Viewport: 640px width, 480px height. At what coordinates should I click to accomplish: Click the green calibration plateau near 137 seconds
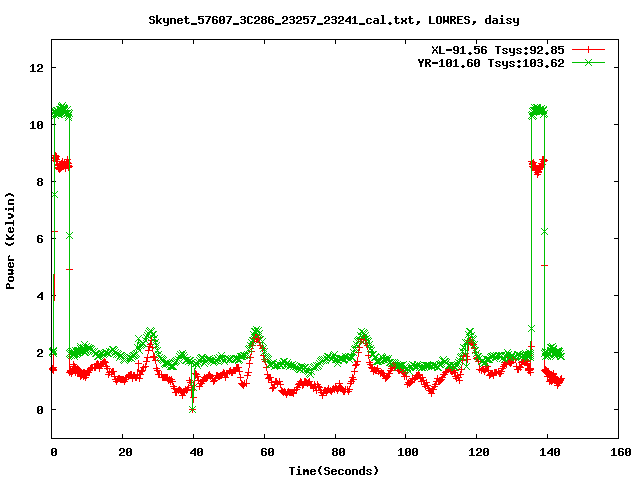tap(538, 111)
